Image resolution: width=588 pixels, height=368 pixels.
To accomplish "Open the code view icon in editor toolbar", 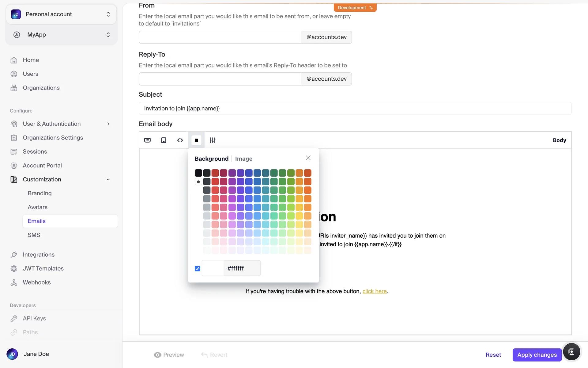I will point(180,140).
